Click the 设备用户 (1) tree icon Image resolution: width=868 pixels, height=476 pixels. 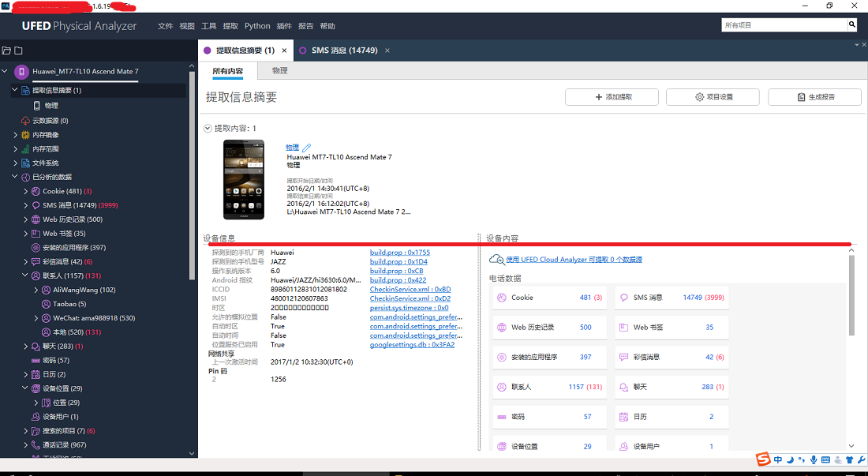pyautogui.click(x=36, y=417)
